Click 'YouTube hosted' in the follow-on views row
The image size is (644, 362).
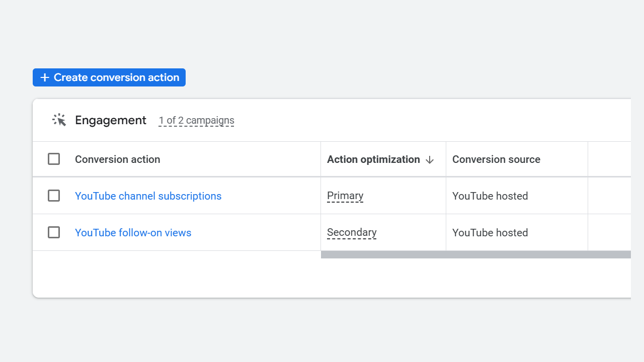pyautogui.click(x=490, y=233)
